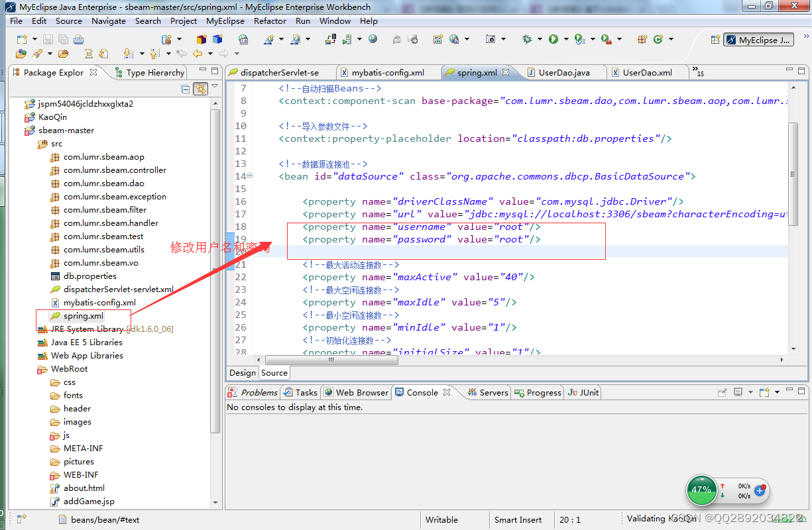Click the capture camera toolbar icon
Screen dimensions: 812x530
click(x=491, y=40)
